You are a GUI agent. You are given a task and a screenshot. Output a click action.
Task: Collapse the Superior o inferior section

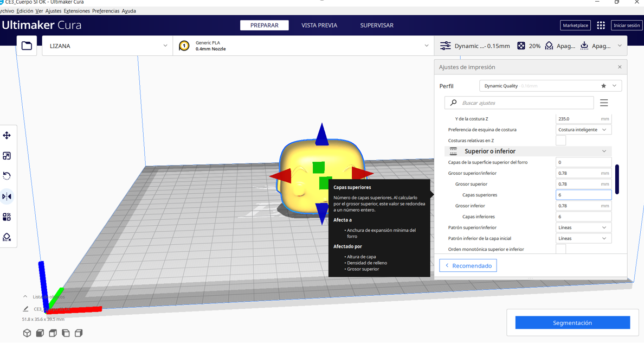(604, 151)
